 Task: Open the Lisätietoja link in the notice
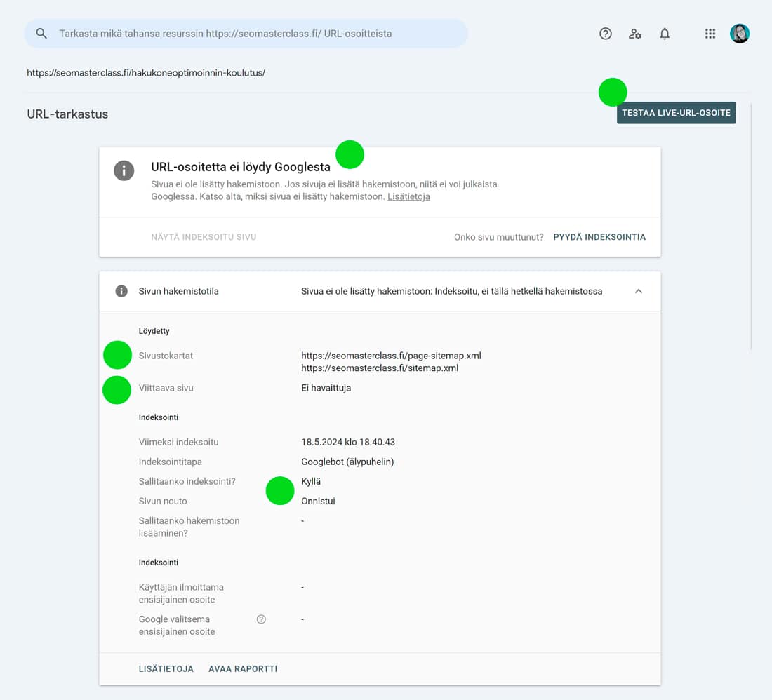pyautogui.click(x=408, y=197)
